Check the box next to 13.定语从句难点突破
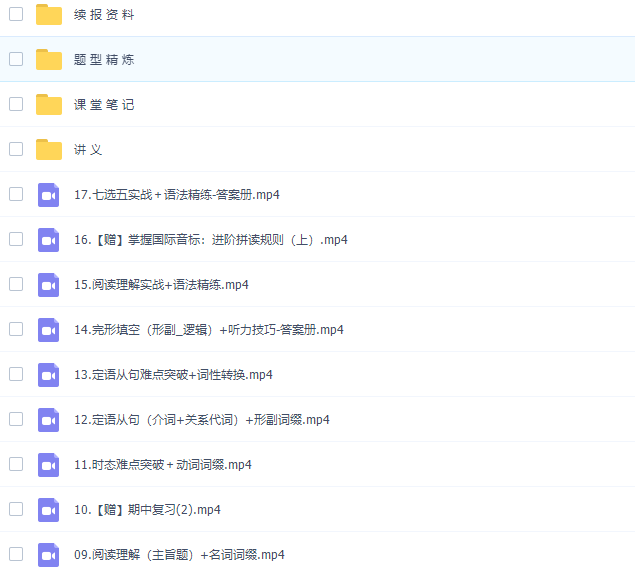This screenshot has width=635, height=574. 16,374
